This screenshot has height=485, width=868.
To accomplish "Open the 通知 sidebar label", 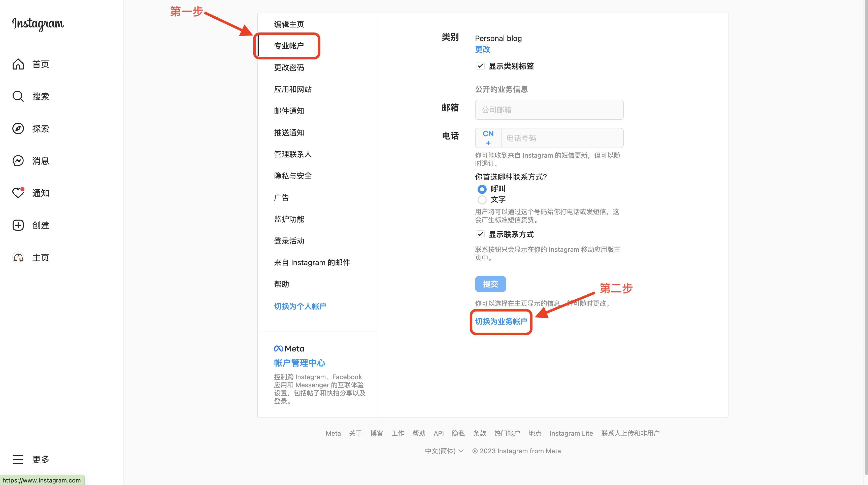I will pos(41,193).
